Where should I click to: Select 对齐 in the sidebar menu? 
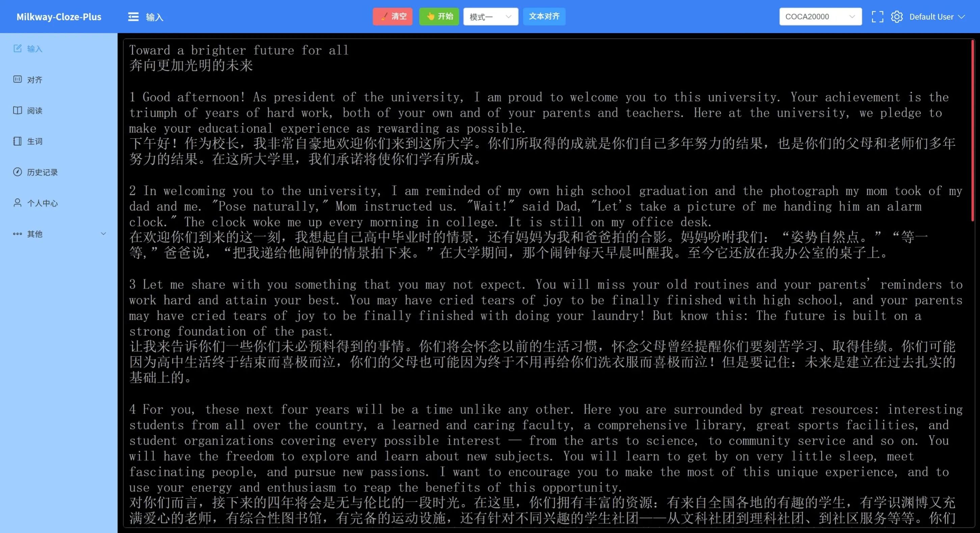point(59,80)
